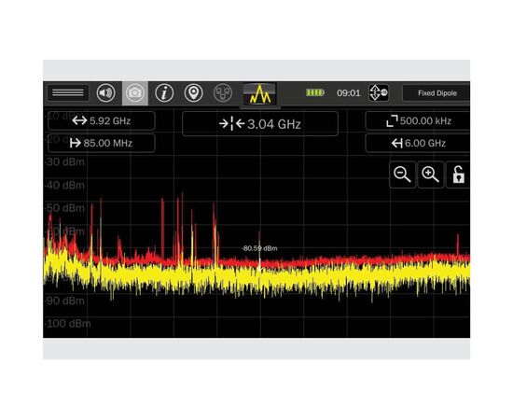This screenshot has width=513, height=420.
Task: Switch to the yellow spectrum waveform view
Action: pos(260,94)
